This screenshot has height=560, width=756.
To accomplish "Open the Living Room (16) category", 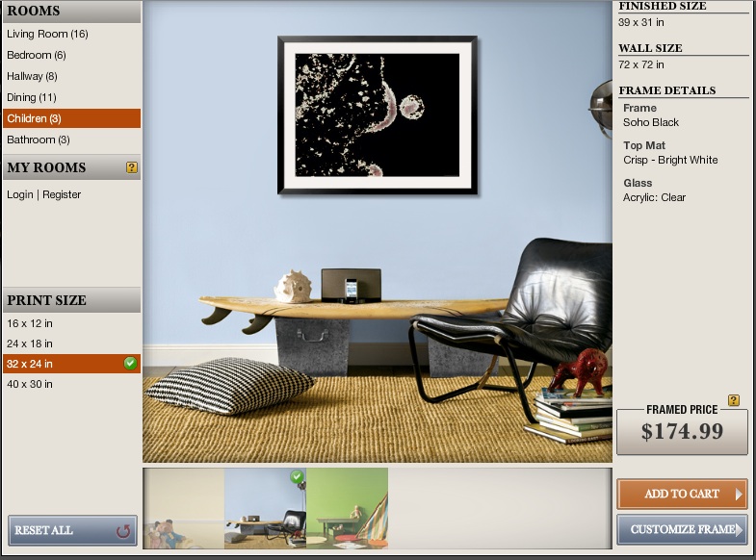I will [x=47, y=34].
